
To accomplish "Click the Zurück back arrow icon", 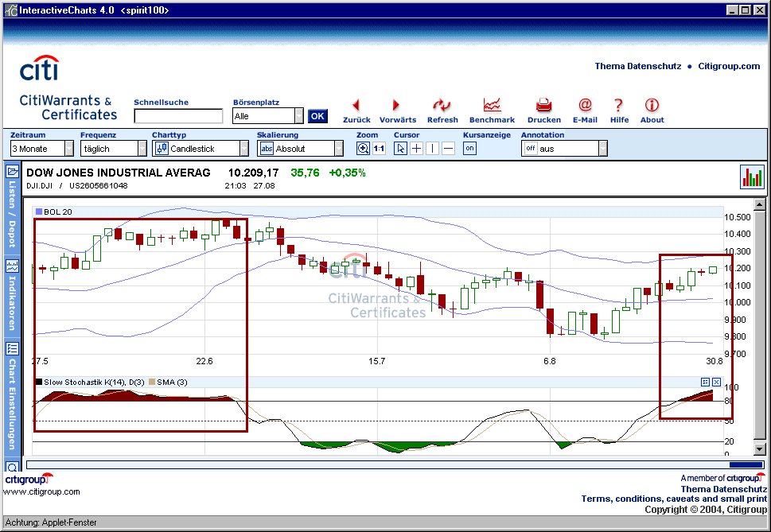I will 356,105.
